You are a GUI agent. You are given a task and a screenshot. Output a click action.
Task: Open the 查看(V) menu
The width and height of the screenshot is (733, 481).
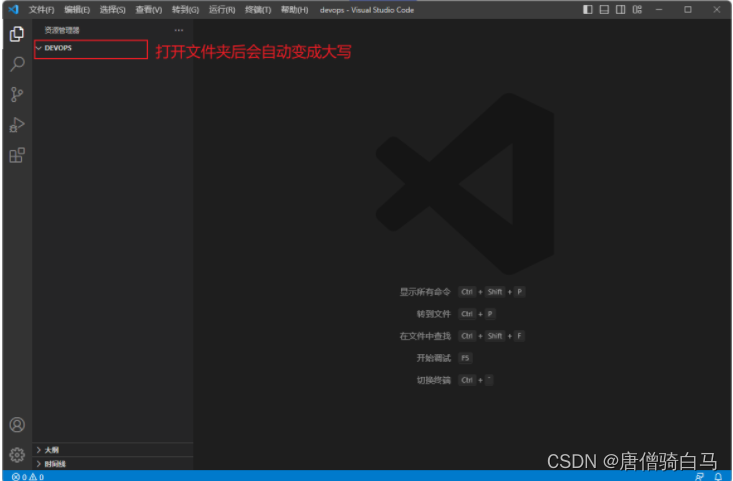(149, 10)
